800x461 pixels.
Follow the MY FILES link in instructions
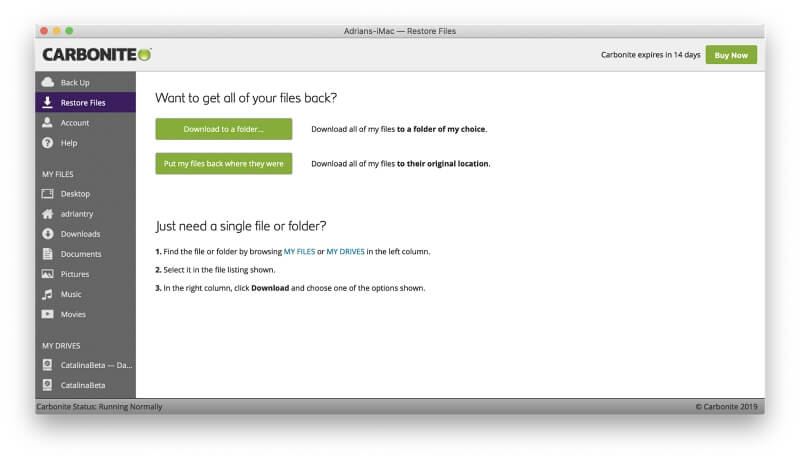point(299,251)
